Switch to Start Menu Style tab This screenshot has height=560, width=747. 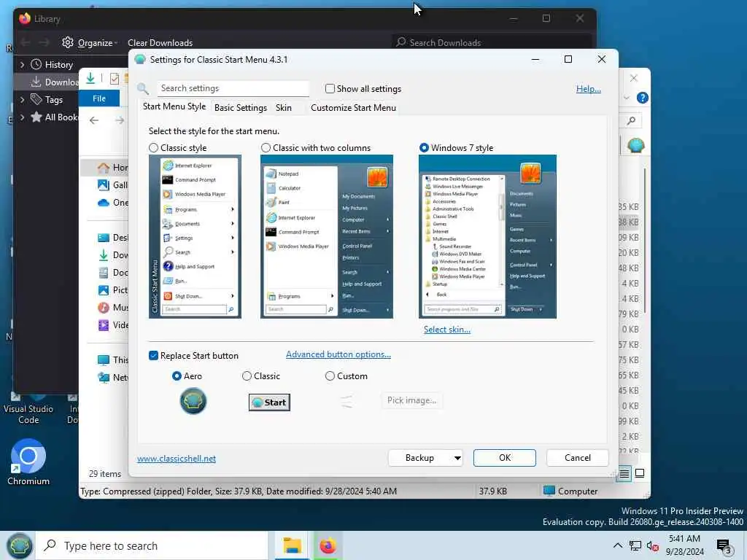point(174,106)
